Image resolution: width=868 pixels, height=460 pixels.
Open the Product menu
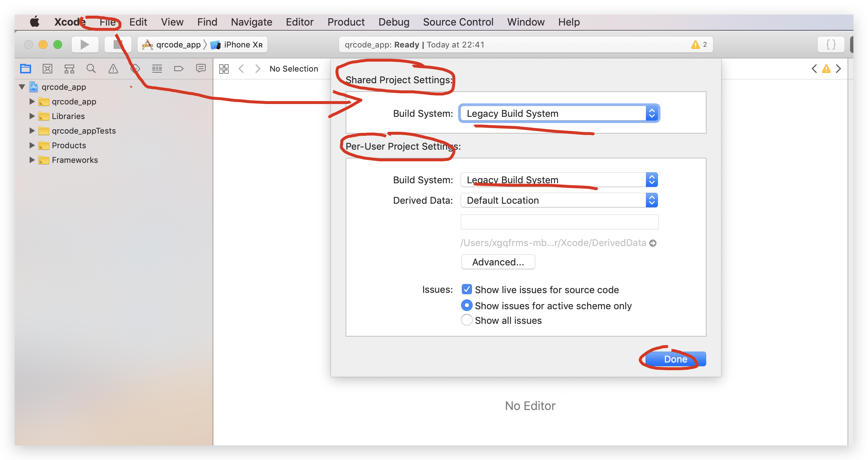pos(346,22)
